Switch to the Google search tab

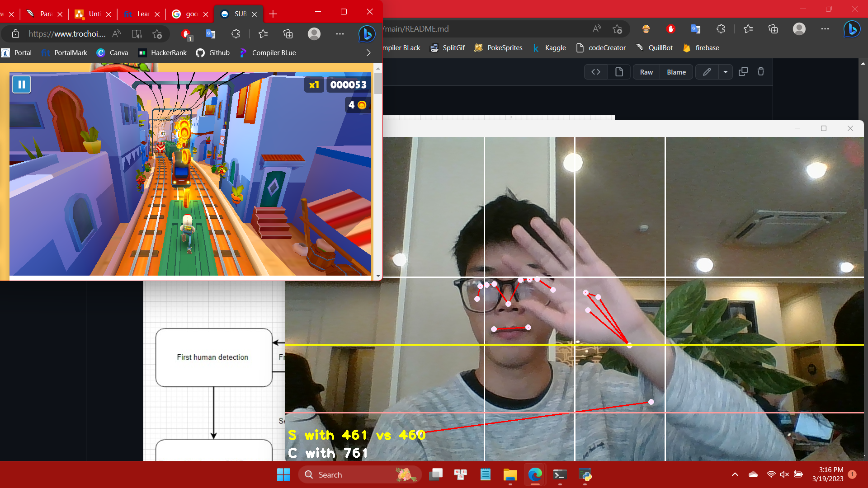[188, 14]
